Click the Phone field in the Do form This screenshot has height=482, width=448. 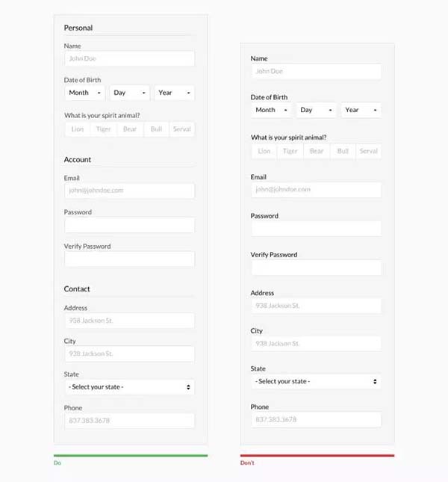(x=129, y=421)
